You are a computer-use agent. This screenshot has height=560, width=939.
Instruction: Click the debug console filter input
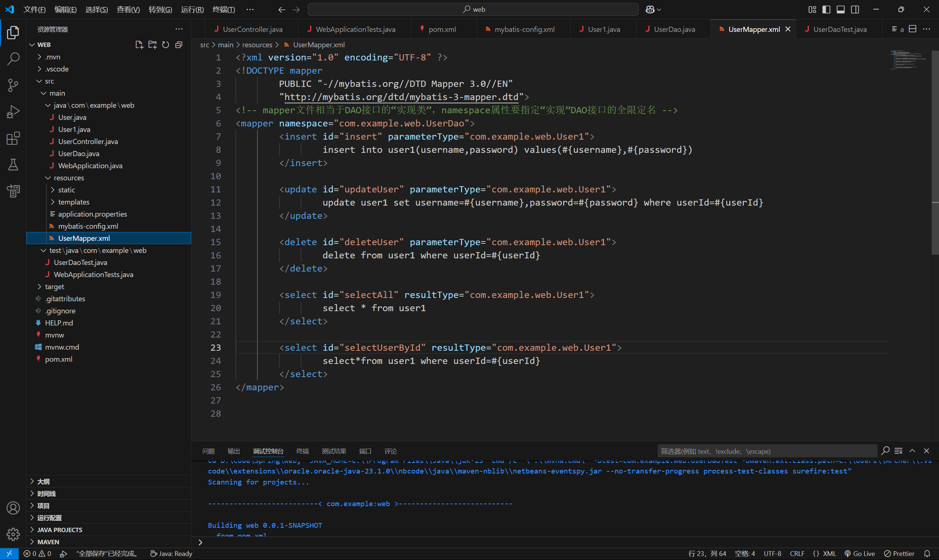[x=767, y=451]
